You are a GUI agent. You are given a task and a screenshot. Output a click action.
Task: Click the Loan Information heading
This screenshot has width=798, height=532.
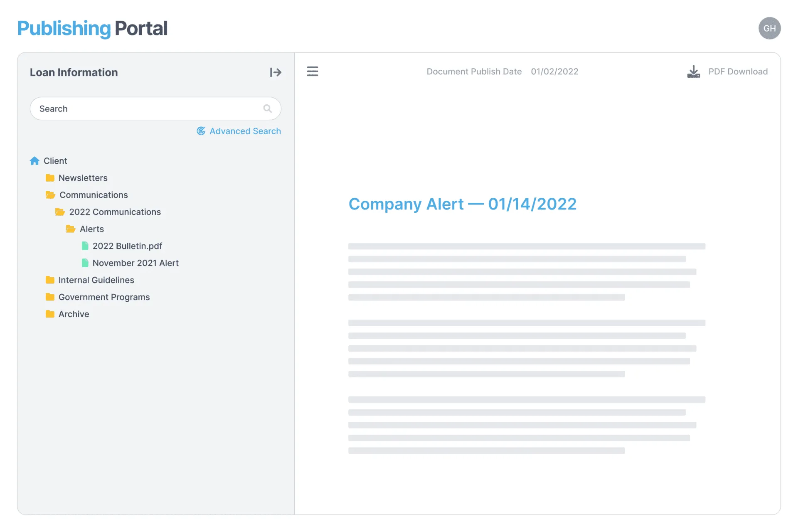tap(74, 72)
